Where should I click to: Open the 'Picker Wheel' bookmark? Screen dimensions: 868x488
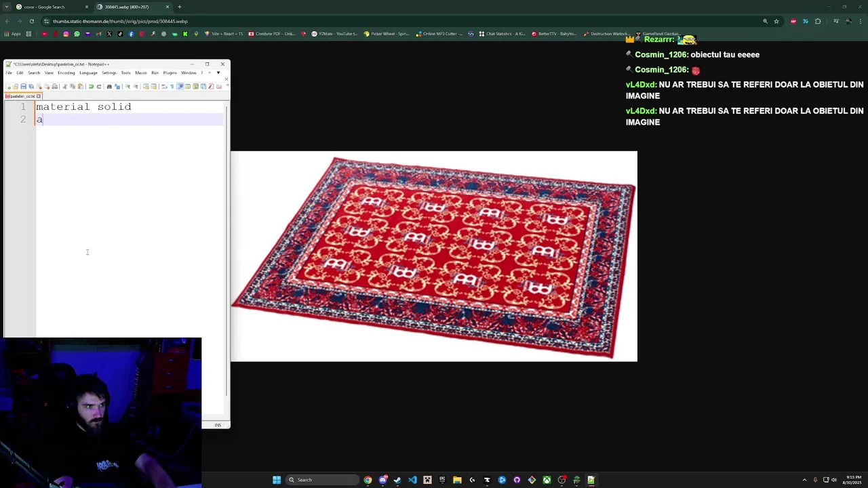pos(387,34)
